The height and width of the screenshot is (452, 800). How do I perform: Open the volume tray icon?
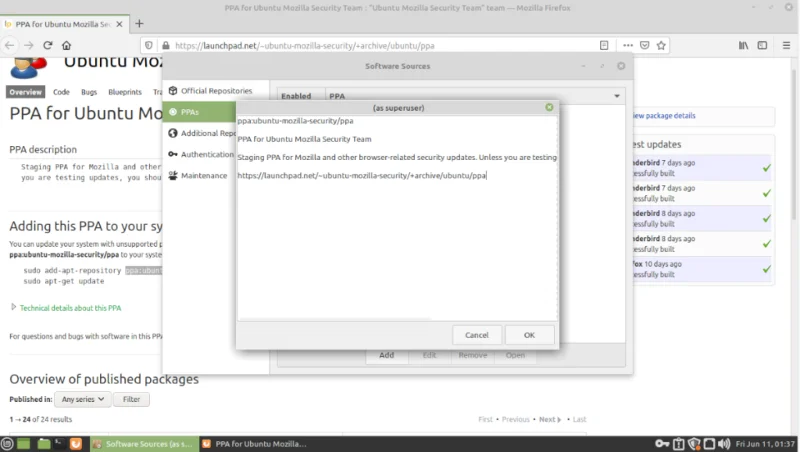724,444
